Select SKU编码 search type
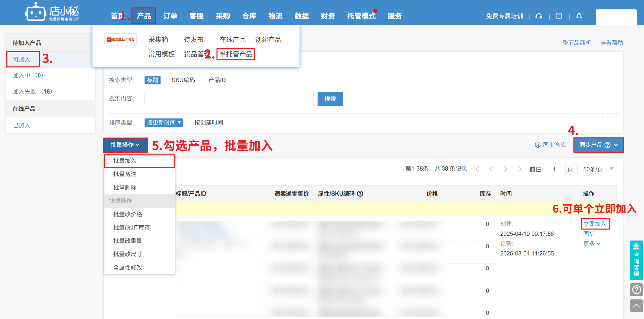 point(183,80)
